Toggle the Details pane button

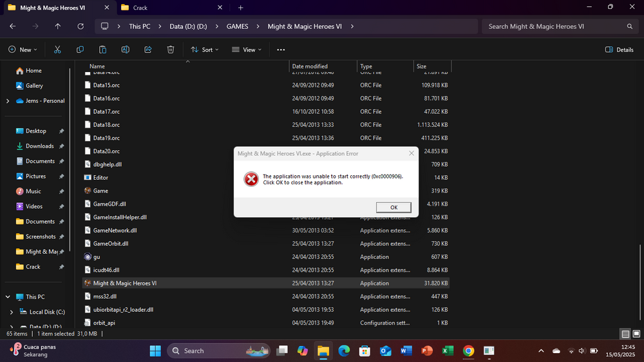(620, 50)
